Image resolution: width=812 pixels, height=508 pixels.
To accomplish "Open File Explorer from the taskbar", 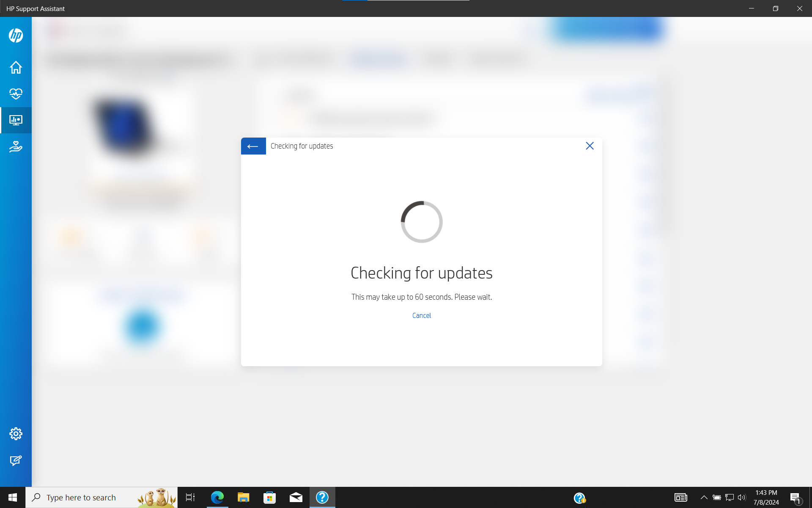I will coord(243,497).
